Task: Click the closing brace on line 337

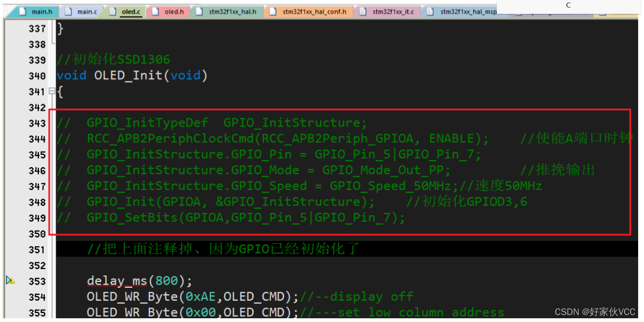Action: [60, 28]
